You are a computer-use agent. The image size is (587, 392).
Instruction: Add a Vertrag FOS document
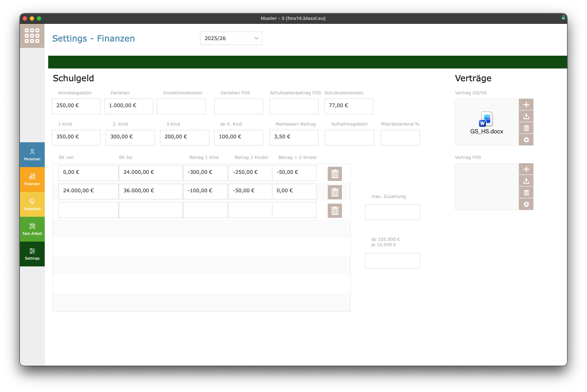pyautogui.click(x=526, y=169)
